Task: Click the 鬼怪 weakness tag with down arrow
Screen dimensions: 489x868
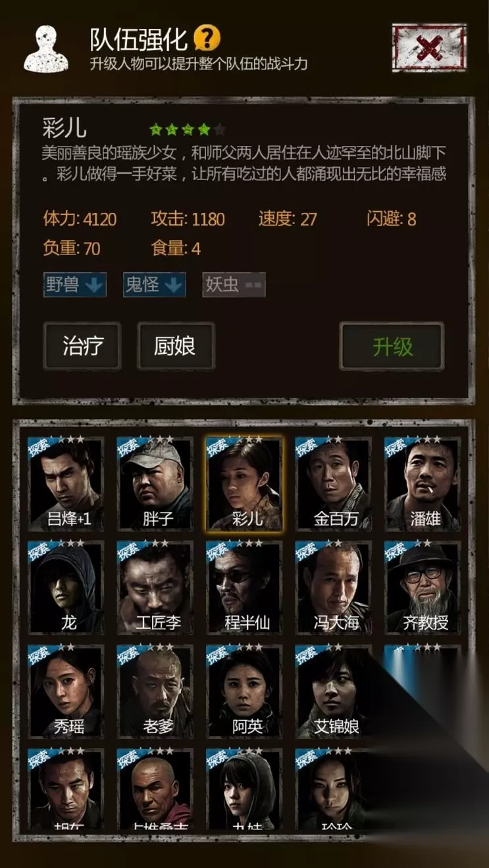Action: tap(155, 285)
